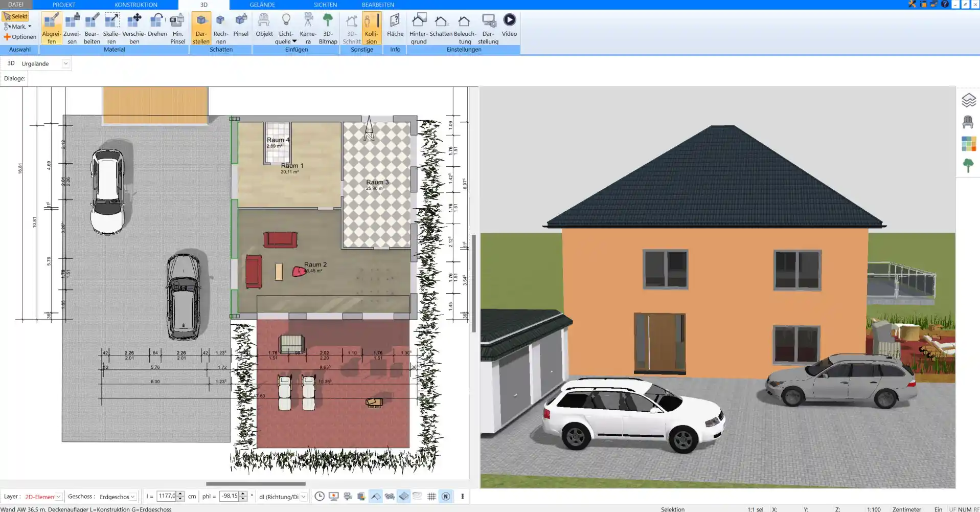Decrease the phi angle stepper
This screenshot has height=512, width=980.
tap(243, 499)
